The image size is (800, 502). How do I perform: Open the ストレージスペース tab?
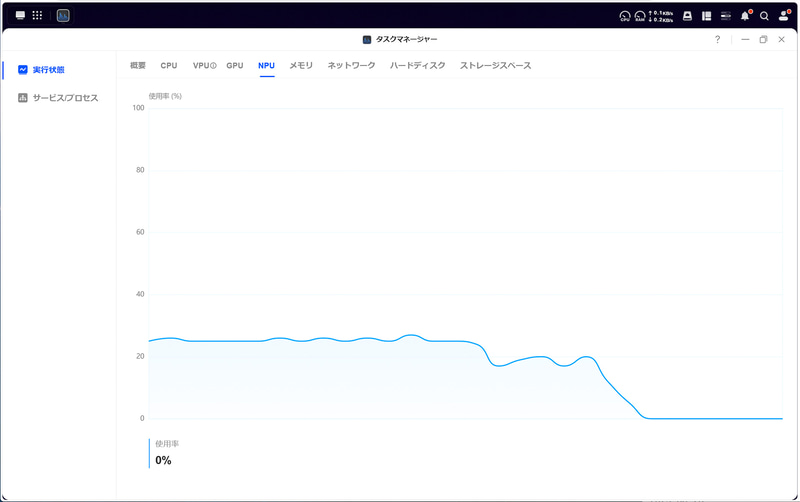[x=496, y=66]
